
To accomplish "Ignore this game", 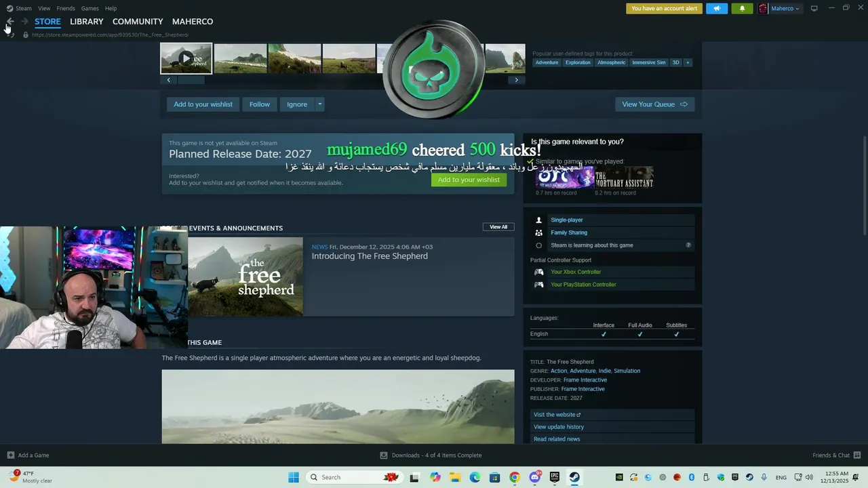I will 297,104.
